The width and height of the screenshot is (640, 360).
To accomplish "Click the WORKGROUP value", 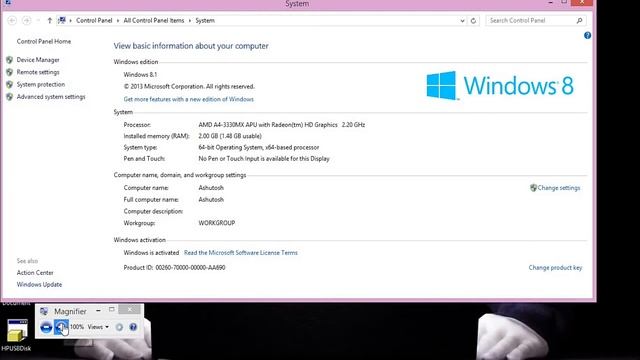I will [217, 223].
